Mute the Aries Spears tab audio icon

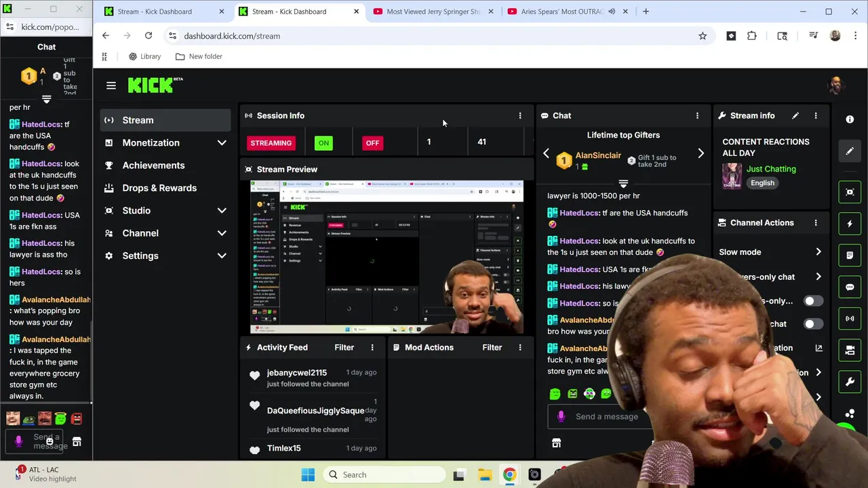612,12
